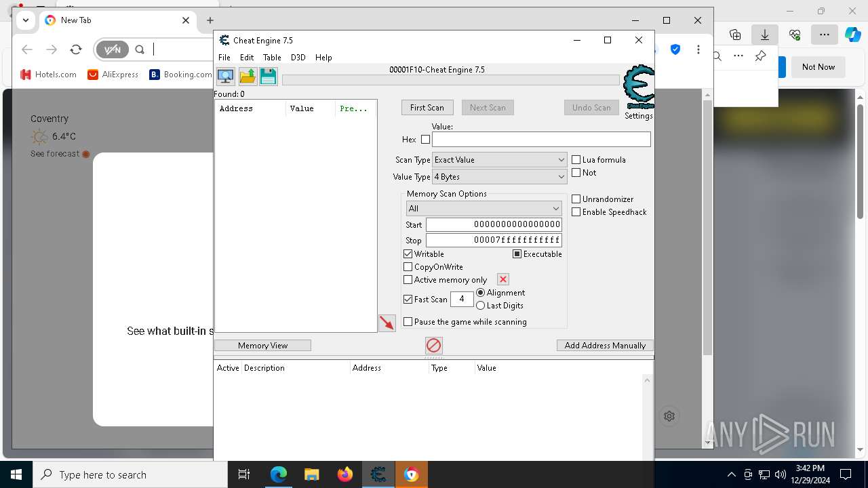This screenshot has width=868, height=488.
Task: Expand the Value Type dropdown
Action: click(499, 177)
